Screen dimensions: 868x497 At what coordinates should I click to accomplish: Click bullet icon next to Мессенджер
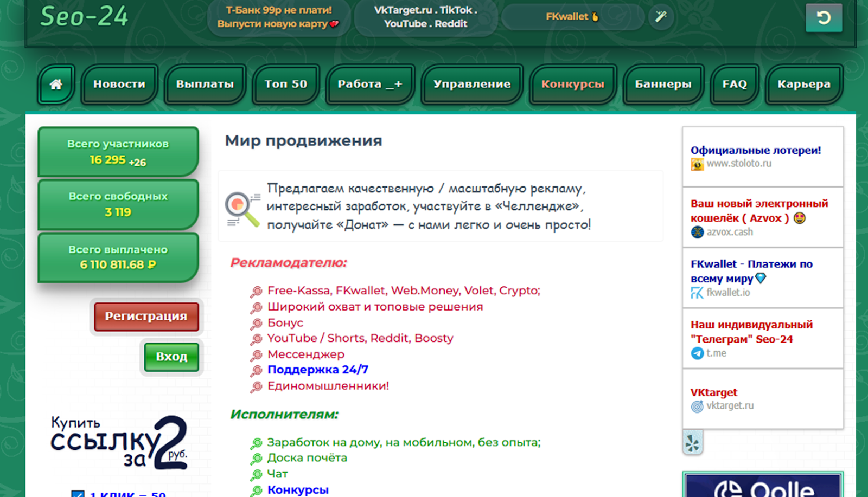256,355
